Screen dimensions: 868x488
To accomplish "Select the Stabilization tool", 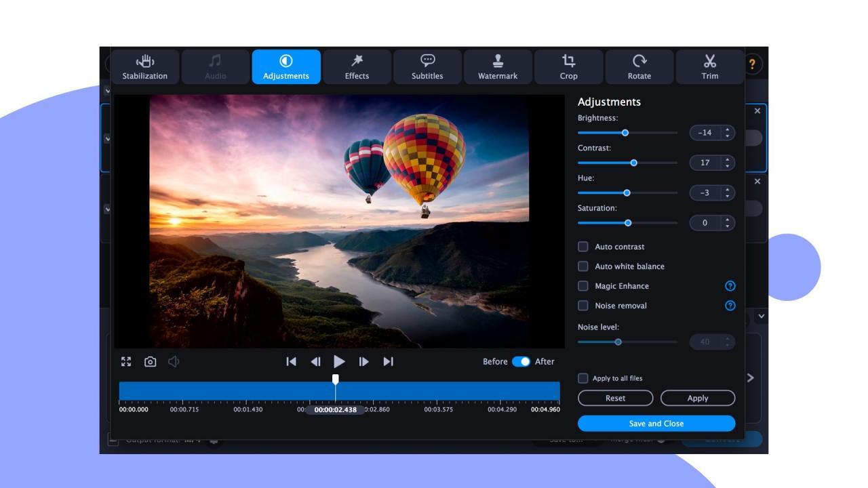I will pyautogui.click(x=144, y=66).
